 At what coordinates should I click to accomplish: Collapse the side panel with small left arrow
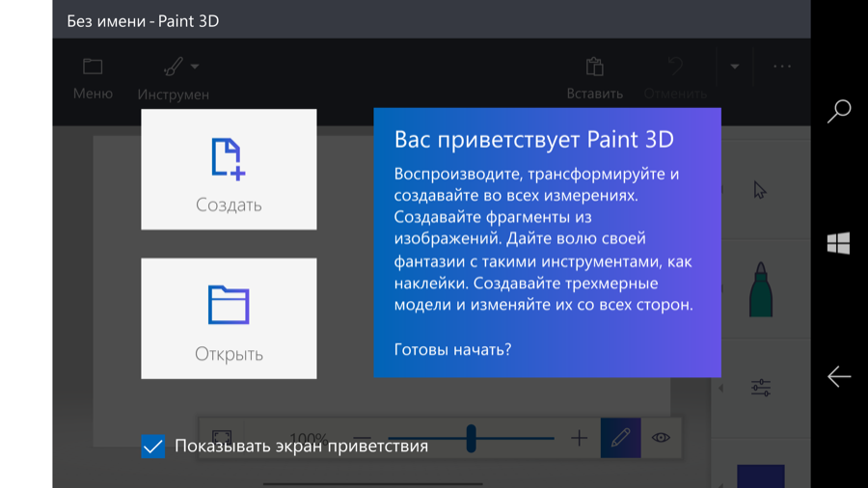tap(720, 388)
